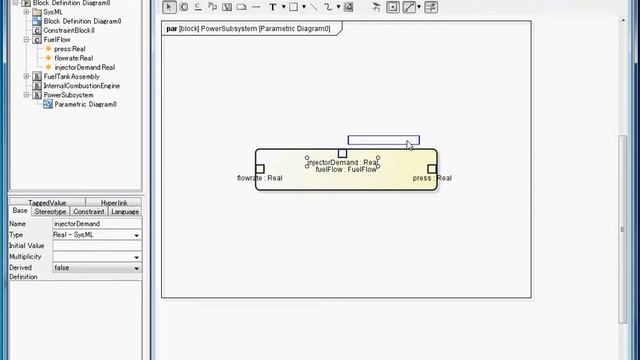Select the rectangle shape tool

pyautogui.click(x=293, y=7)
